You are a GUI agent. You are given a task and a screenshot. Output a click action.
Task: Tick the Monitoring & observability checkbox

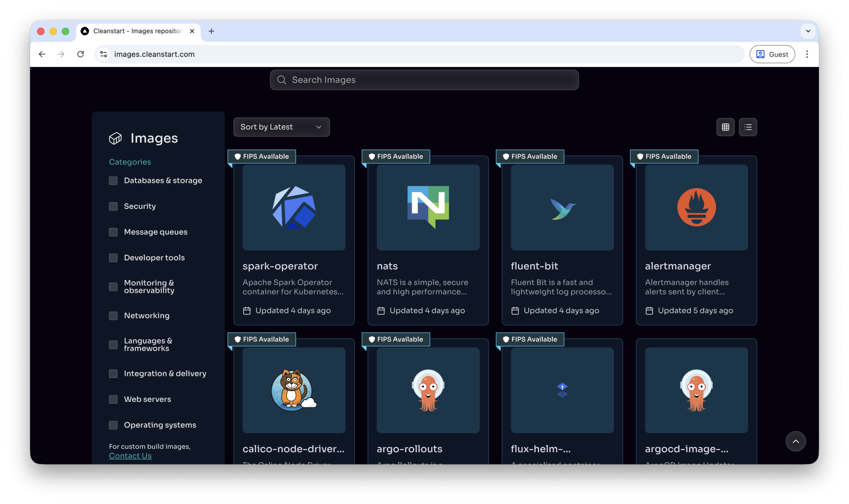click(113, 287)
